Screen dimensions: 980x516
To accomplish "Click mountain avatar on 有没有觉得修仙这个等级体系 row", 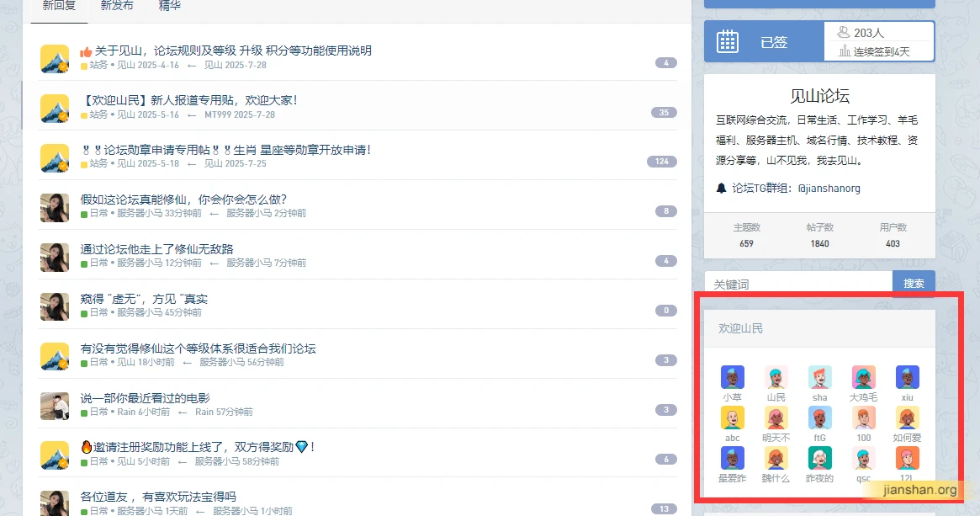I will tap(55, 356).
